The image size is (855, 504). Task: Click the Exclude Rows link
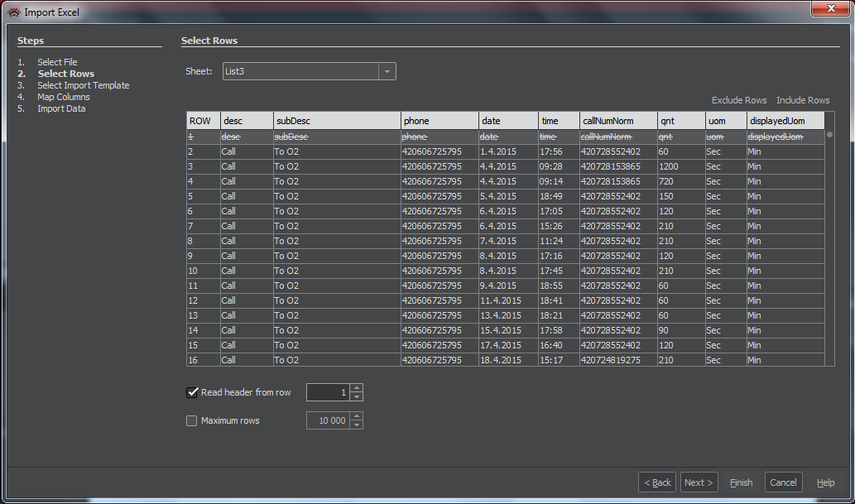click(739, 100)
